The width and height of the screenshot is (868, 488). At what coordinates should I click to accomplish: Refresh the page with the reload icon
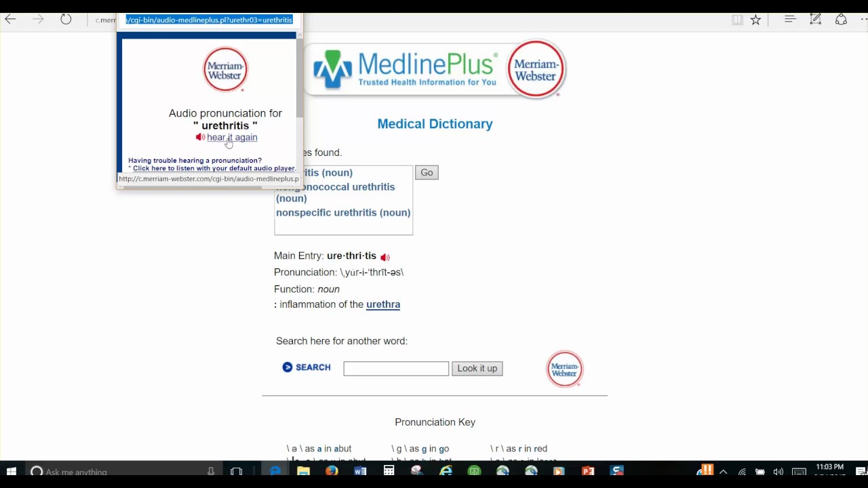point(66,19)
